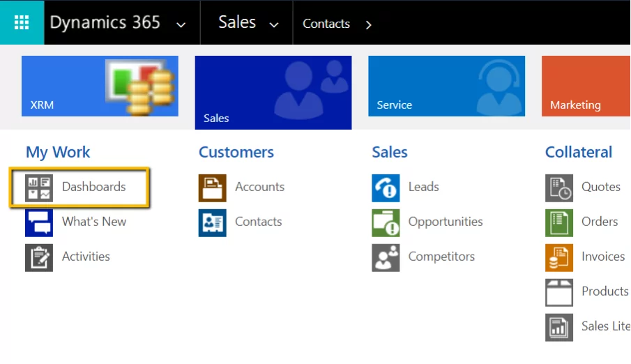Click the Competitors people icon
The width and height of the screenshot is (631, 364).
[x=386, y=258]
